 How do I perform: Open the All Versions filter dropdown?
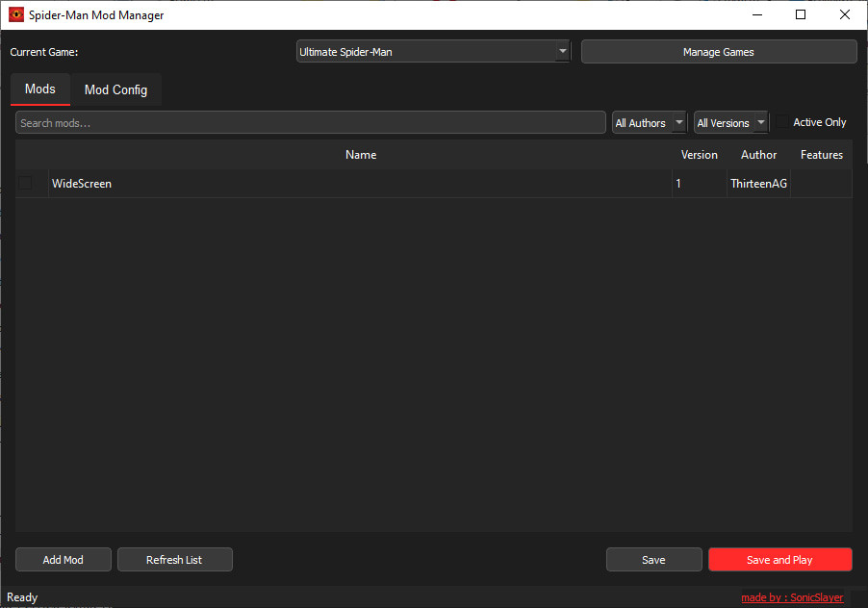coord(729,122)
